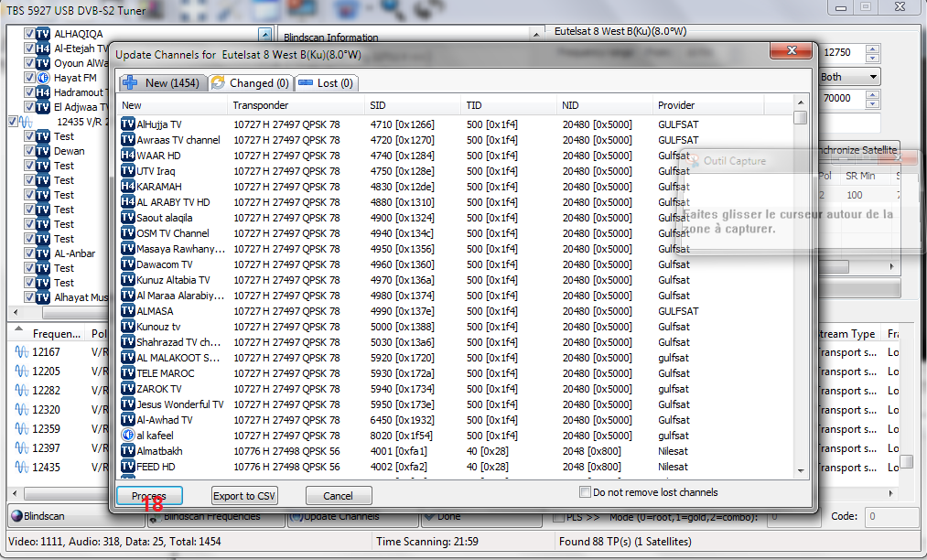Click the HD icon beside KARAMAH
This screenshot has height=560, width=927.
coord(128,186)
